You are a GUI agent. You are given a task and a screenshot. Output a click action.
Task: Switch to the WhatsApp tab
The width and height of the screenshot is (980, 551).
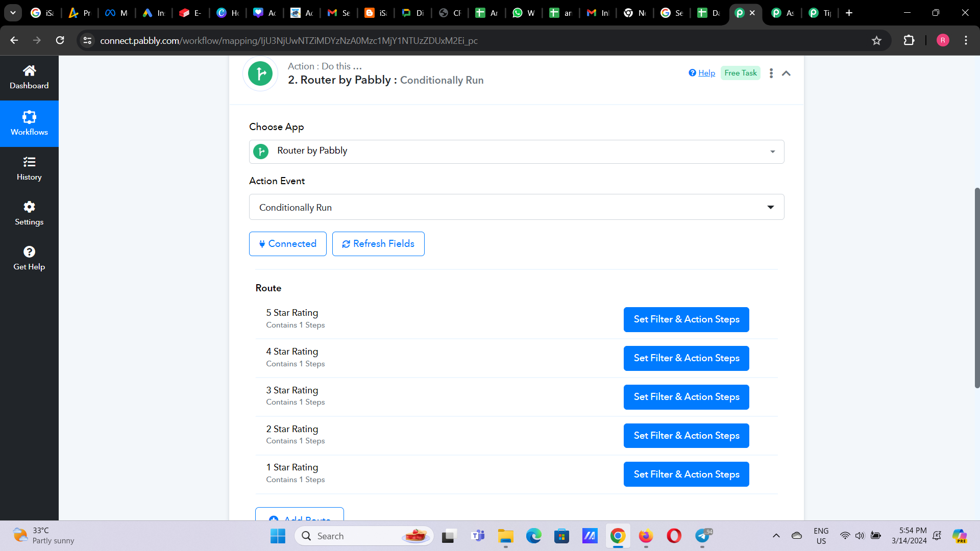[524, 13]
